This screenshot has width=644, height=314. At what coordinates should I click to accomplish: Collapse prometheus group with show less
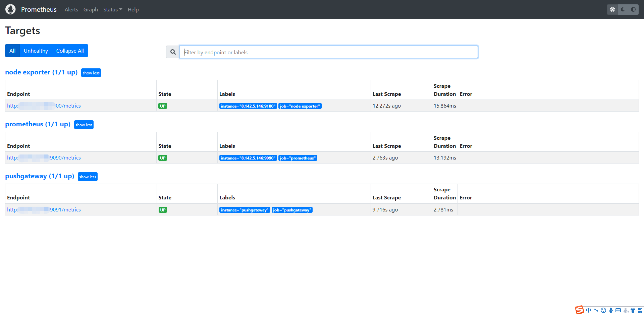point(84,125)
